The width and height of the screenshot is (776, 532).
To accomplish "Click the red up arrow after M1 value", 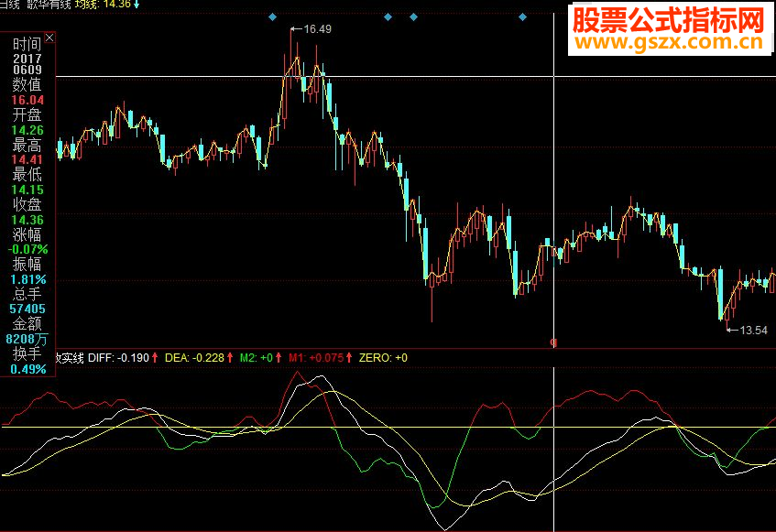I will point(349,357).
